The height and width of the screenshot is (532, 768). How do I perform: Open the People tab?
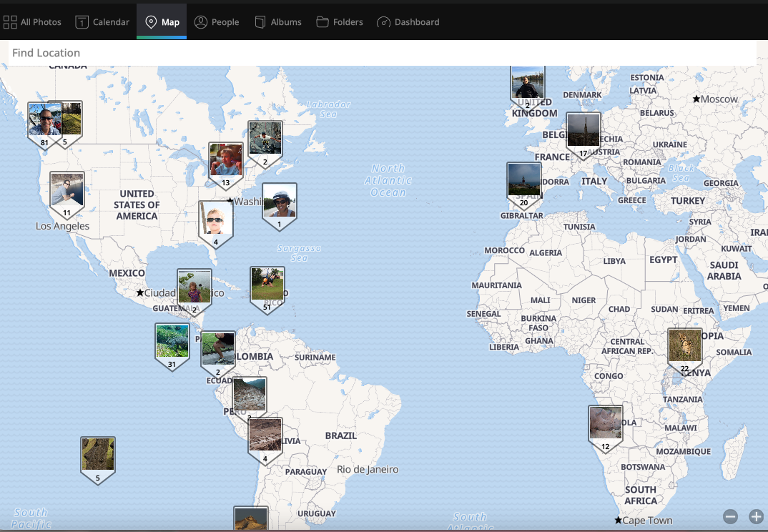click(x=217, y=22)
